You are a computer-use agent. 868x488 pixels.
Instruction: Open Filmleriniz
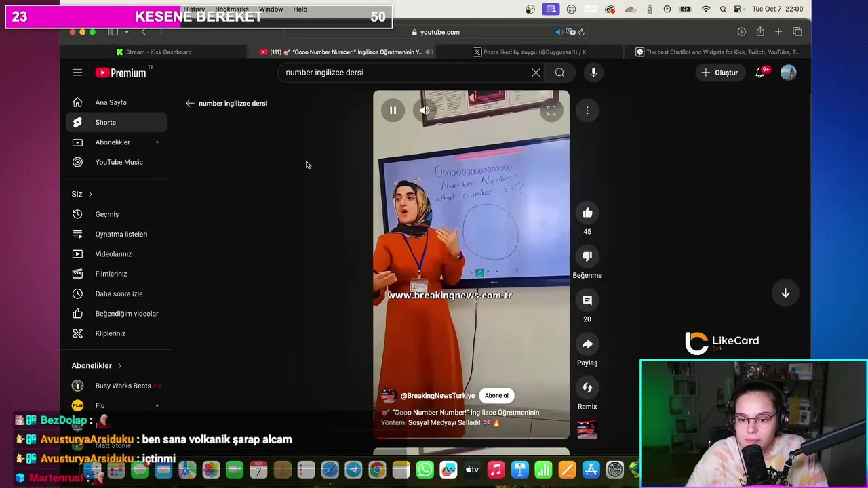coord(117,274)
